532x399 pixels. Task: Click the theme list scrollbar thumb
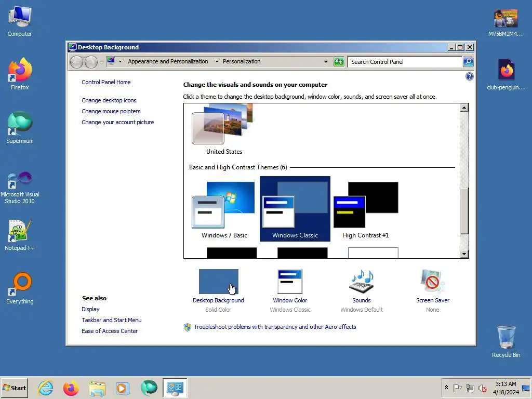[x=464, y=210]
